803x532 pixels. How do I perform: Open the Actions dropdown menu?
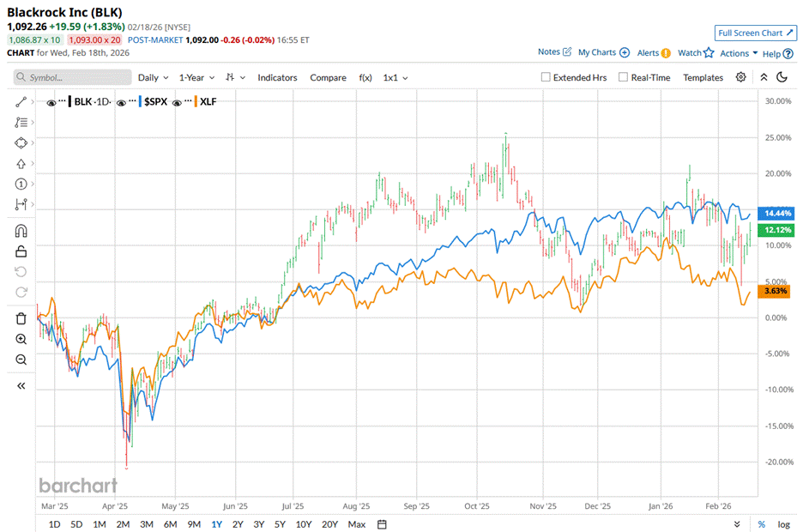click(x=739, y=53)
